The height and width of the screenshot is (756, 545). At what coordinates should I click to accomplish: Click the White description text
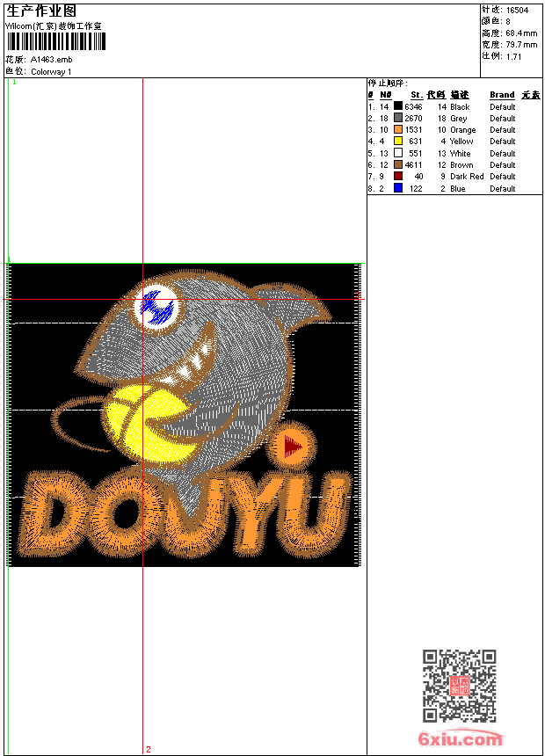(x=460, y=154)
